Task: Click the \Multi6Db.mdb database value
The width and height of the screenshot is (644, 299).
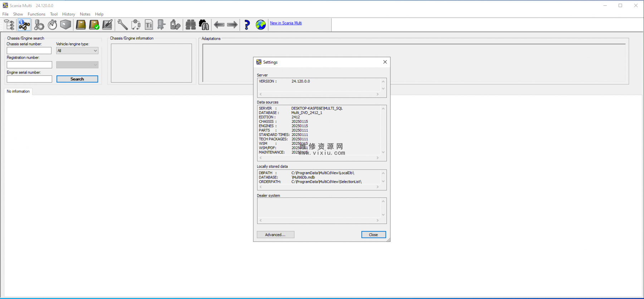Action: click(x=303, y=177)
